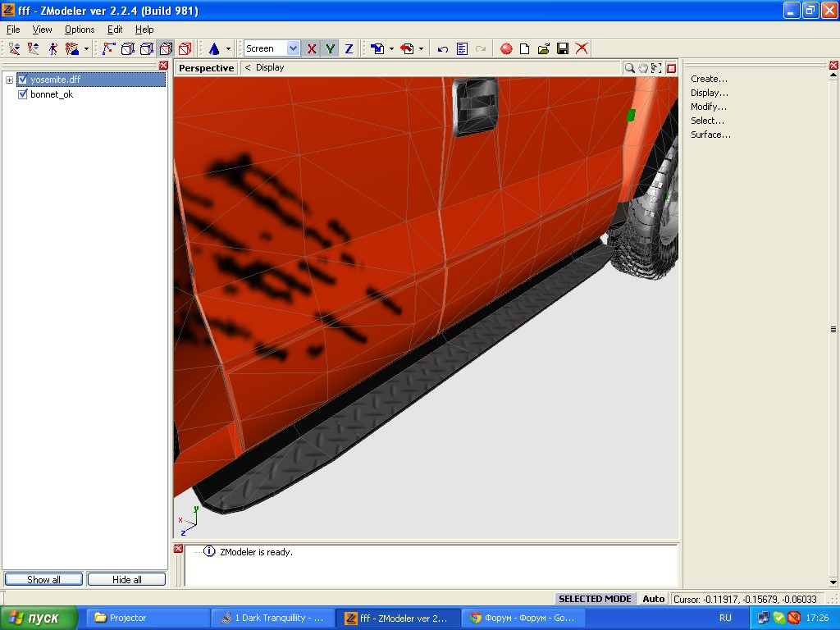Image resolution: width=840 pixels, height=630 pixels.
Task: Expand the Display... command group
Action: click(710, 93)
